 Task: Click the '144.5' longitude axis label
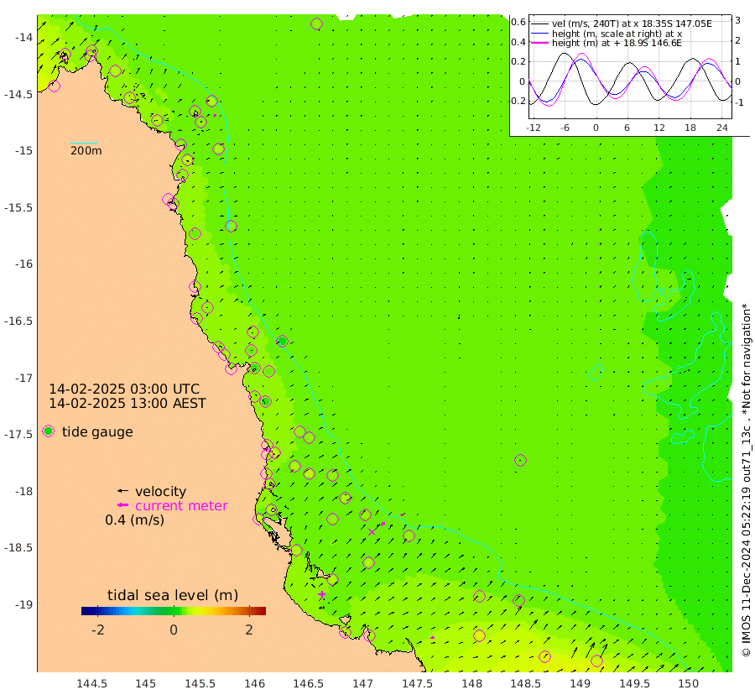tap(92, 683)
